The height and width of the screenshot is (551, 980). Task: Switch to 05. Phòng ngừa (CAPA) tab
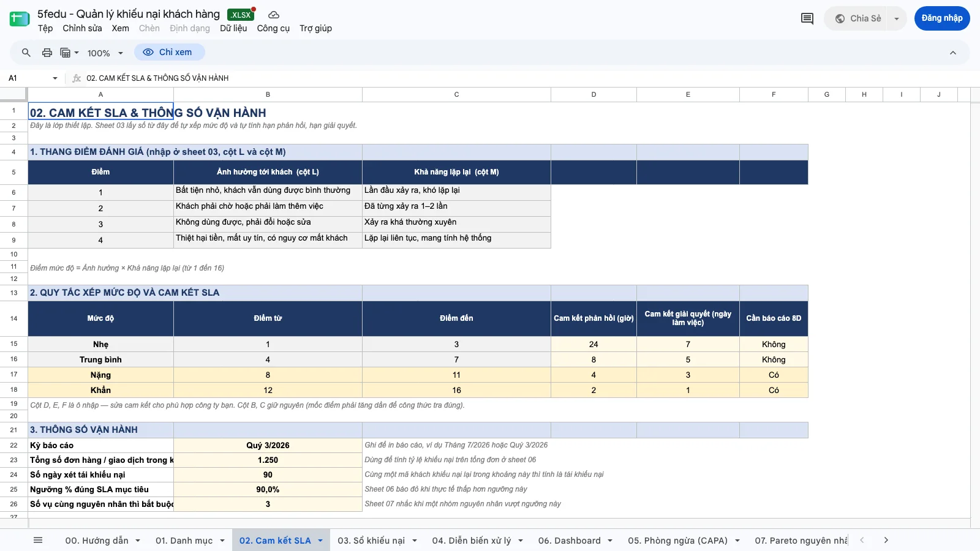[677, 541]
